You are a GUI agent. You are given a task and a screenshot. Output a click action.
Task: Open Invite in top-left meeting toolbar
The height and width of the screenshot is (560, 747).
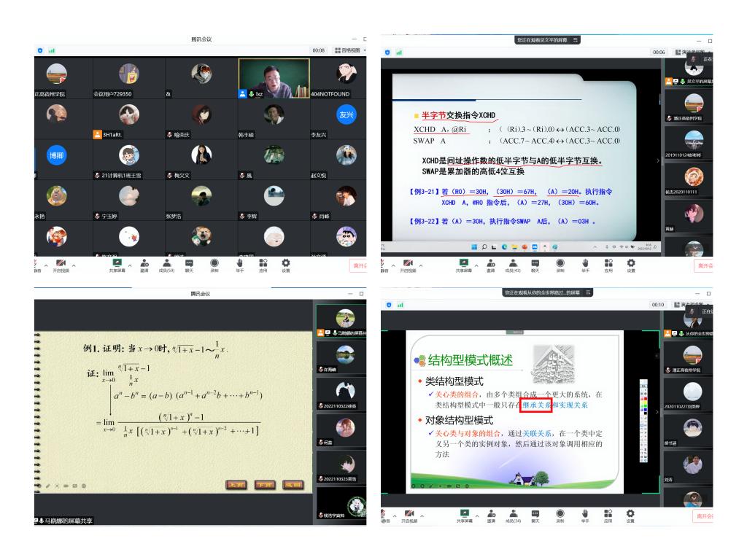(144, 262)
